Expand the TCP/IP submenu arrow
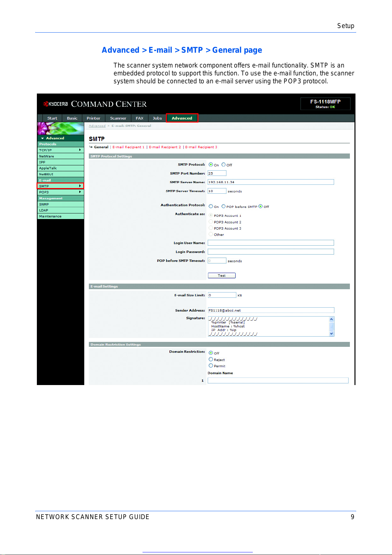 (80, 150)
